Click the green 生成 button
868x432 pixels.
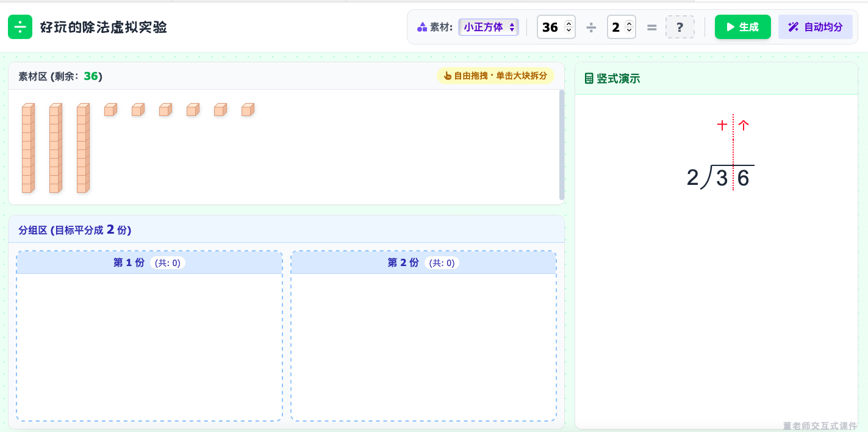743,27
